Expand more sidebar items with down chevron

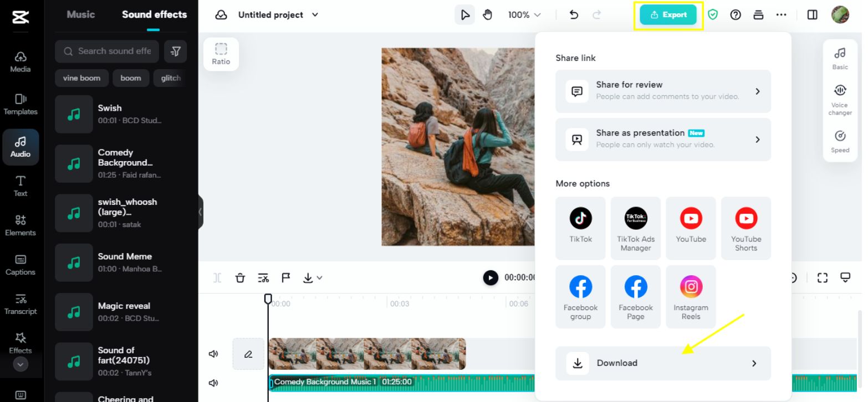click(x=21, y=364)
